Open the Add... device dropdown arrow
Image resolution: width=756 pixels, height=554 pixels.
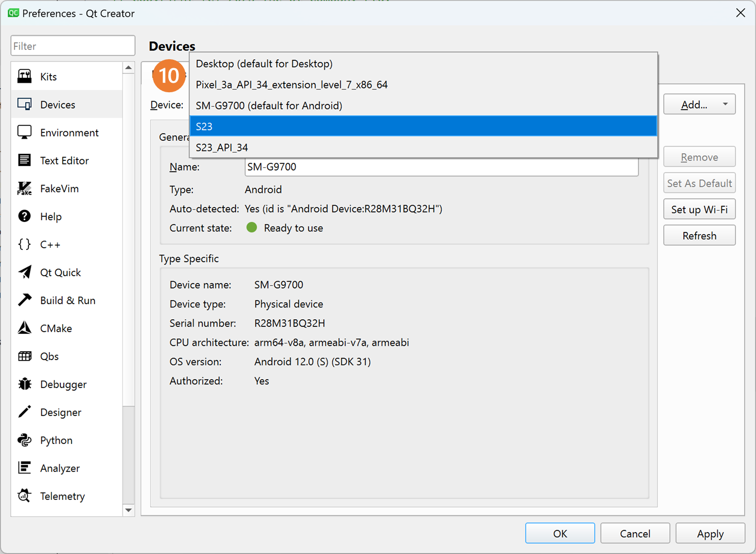(725, 105)
